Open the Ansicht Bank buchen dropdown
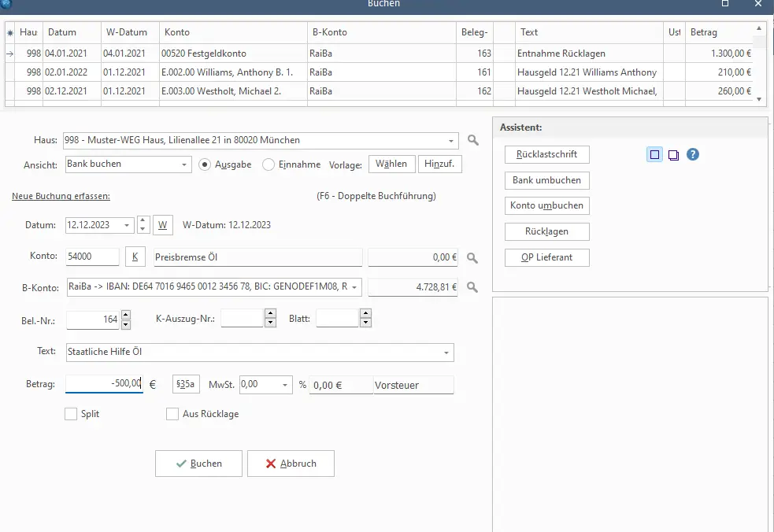The width and height of the screenshot is (774, 532). point(183,164)
